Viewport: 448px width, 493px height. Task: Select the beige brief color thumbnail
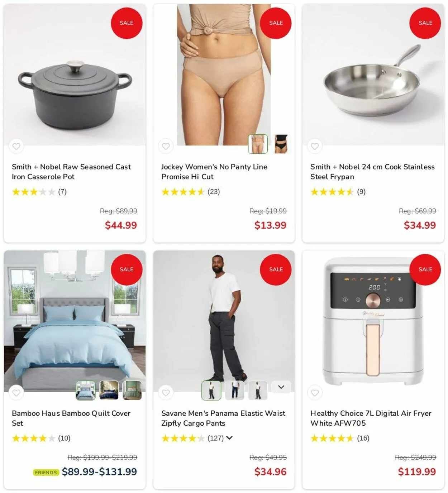(258, 144)
